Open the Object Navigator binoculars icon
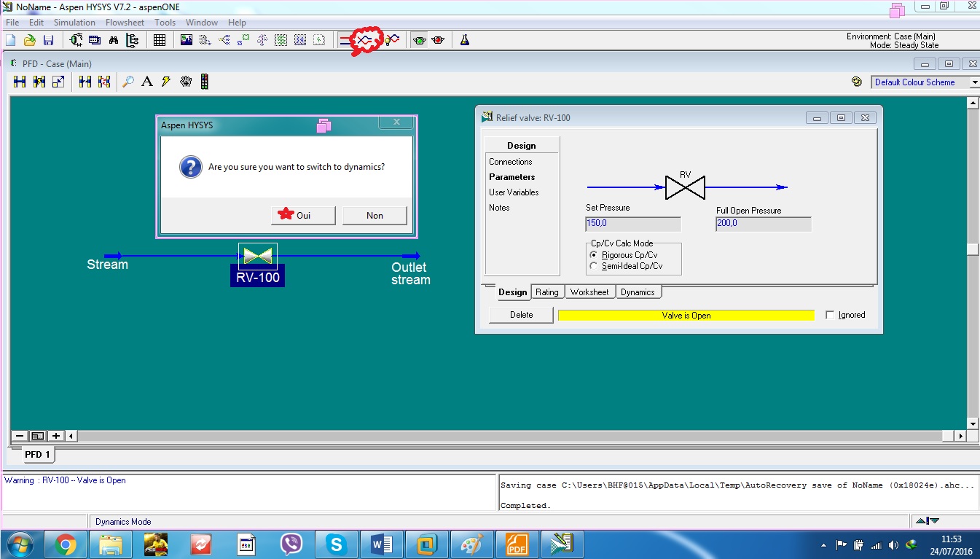Viewport: 980px width, 559px height. pyautogui.click(x=114, y=40)
